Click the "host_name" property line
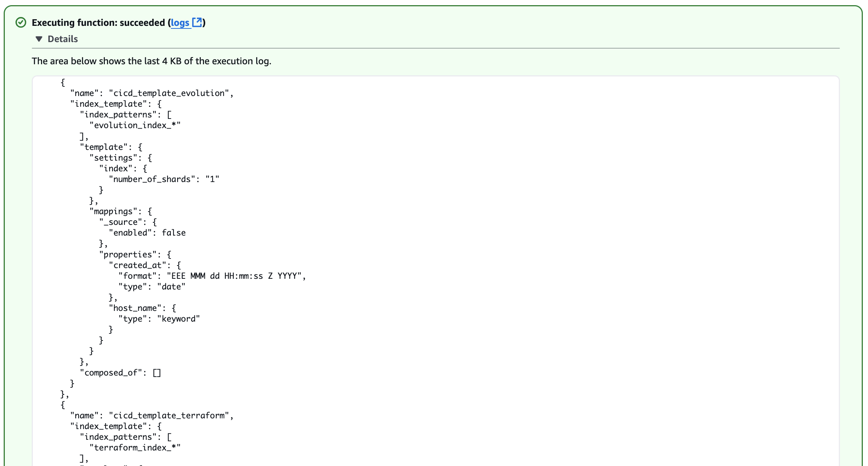This screenshot has height=466, width=868. [142, 308]
